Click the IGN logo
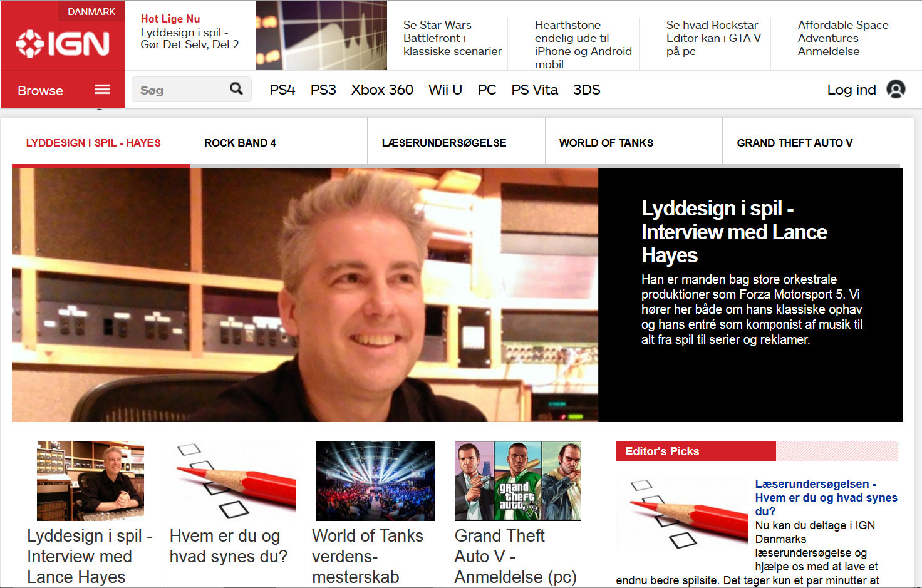 pyautogui.click(x=63, y=43)
